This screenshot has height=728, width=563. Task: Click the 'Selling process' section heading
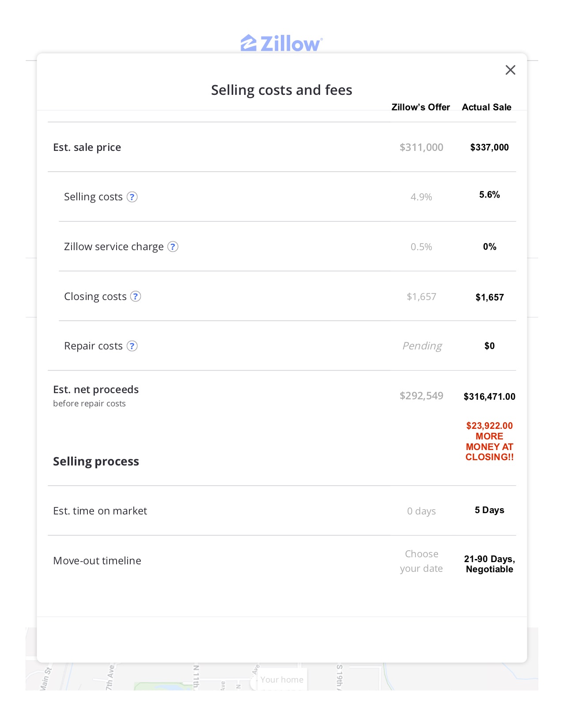pos(96,462)
